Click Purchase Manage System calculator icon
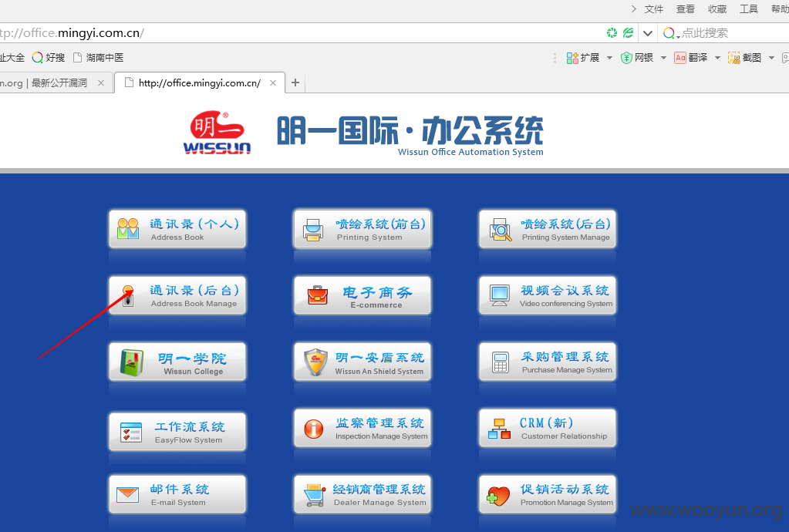 pyautogui.click(x=501, y=362)
